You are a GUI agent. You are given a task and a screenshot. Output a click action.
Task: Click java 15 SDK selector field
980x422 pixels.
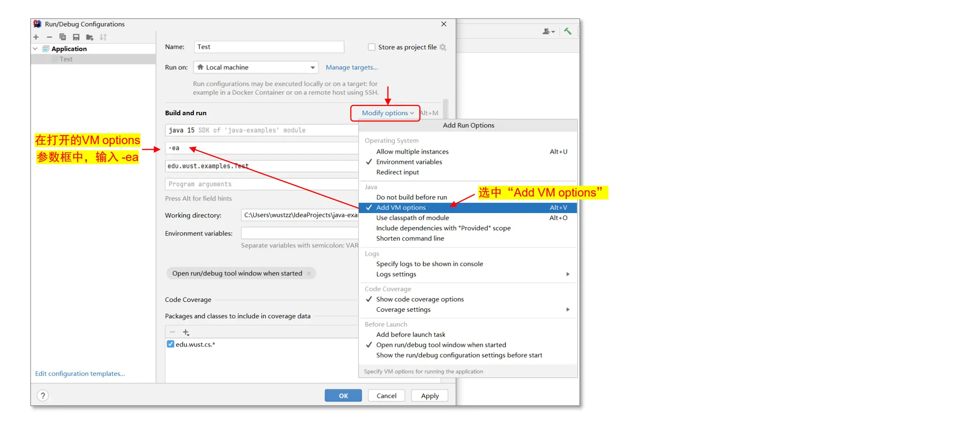coord(262,130)
